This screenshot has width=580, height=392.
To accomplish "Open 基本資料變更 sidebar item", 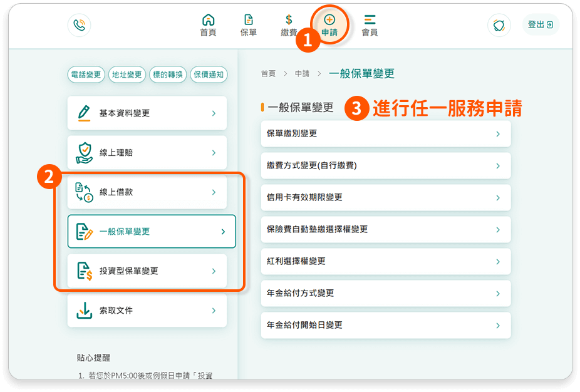I will (147, 113).
